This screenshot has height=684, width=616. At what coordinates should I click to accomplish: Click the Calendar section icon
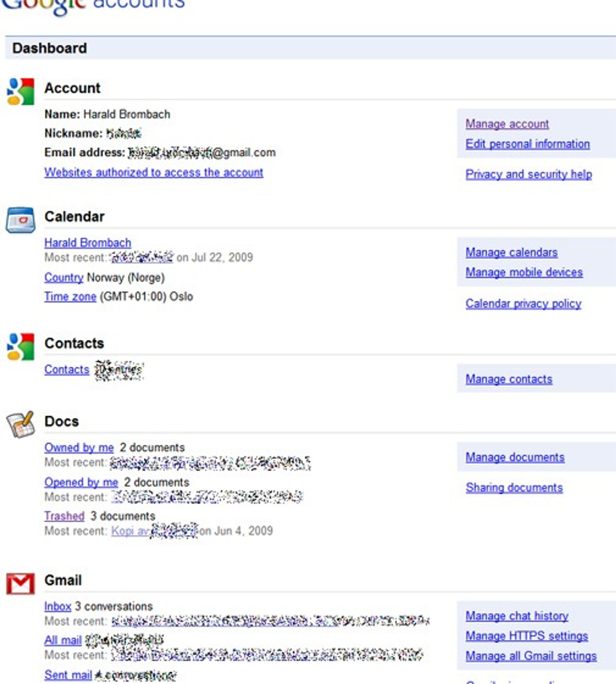pos(21,220)
